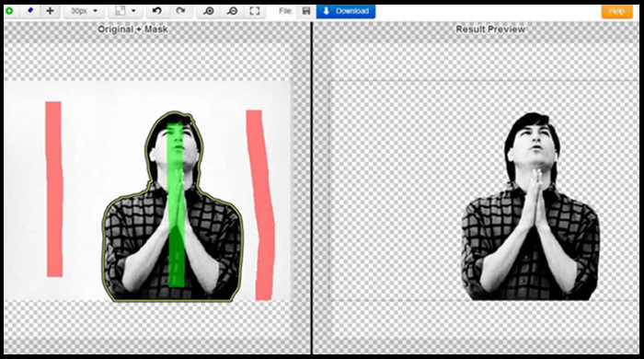Viewport: 644px width, 359px height.
Task: Open the background color swatch dropdown
Action: (125, 11)
